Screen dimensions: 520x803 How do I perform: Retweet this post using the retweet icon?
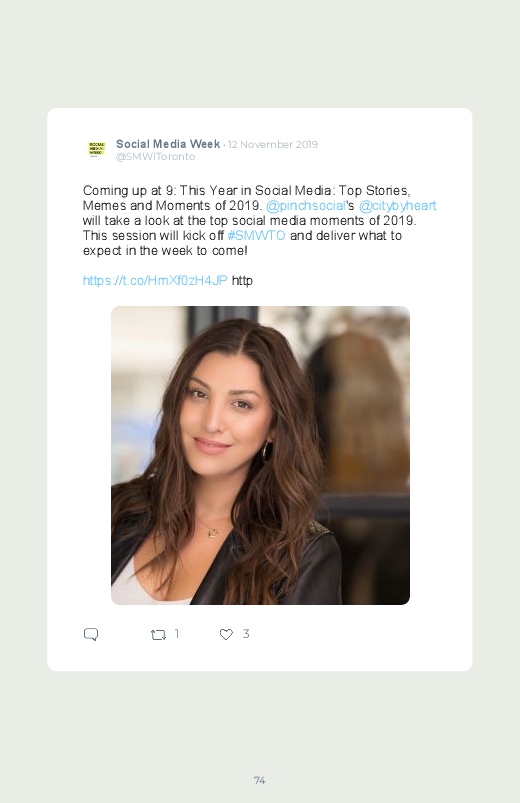tap(158, 635)
